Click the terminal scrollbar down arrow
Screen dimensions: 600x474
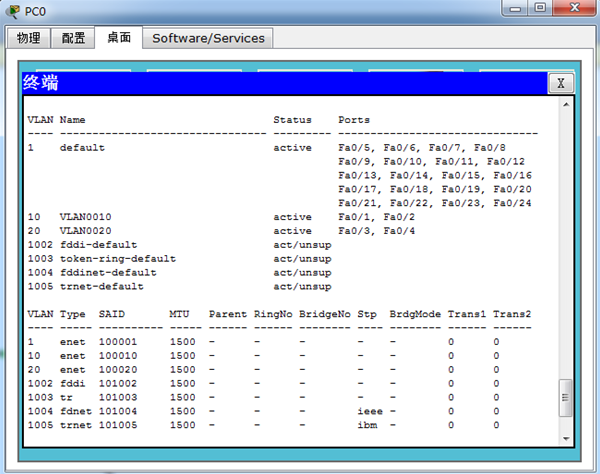point(566,439)
